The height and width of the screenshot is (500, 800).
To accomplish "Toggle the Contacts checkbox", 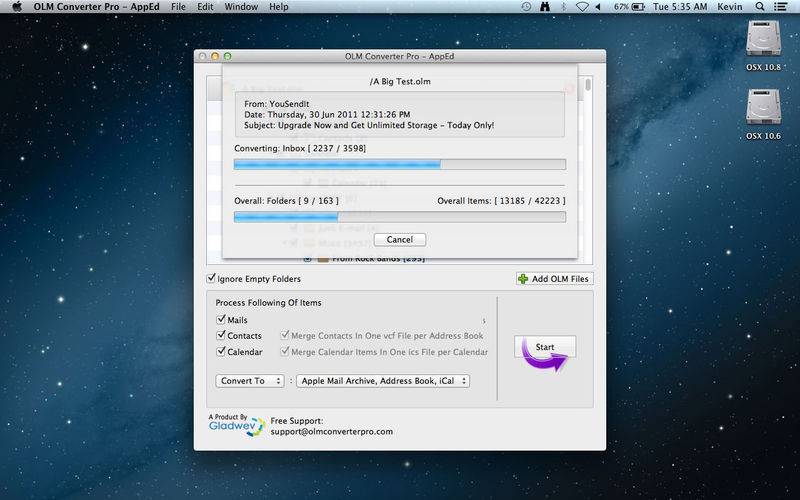I will (x=221, y=335).
